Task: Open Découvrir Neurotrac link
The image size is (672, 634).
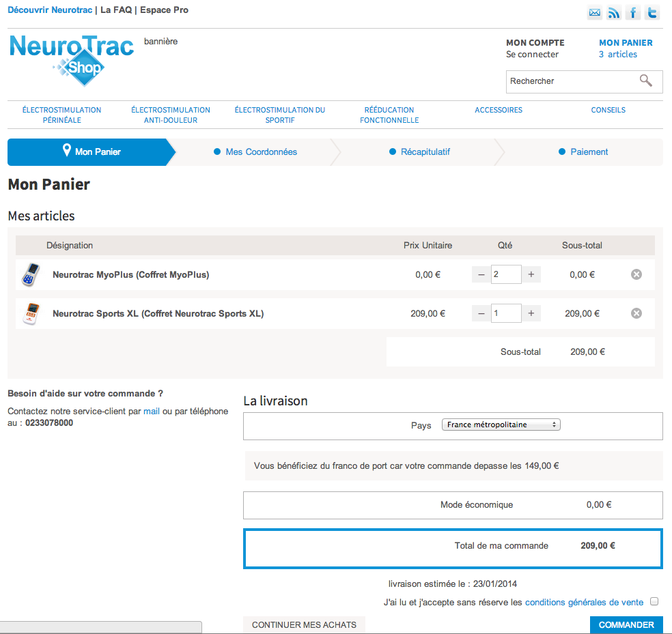Action: pos(50,10)
